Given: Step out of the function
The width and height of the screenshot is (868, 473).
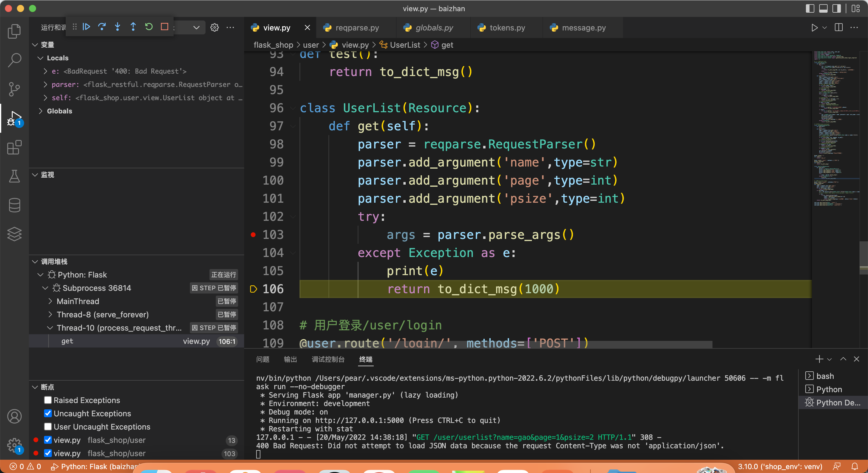Looking at the screenshot, I should 133,27.
